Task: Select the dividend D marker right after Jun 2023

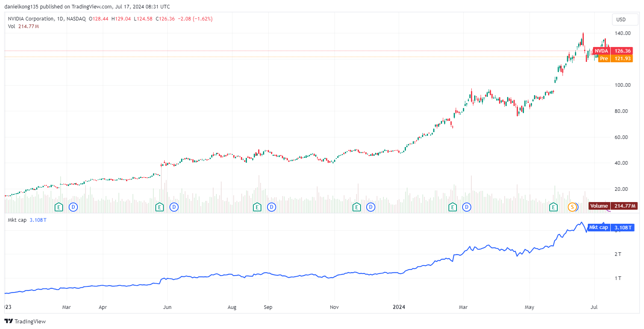Action: pos(174,207)
